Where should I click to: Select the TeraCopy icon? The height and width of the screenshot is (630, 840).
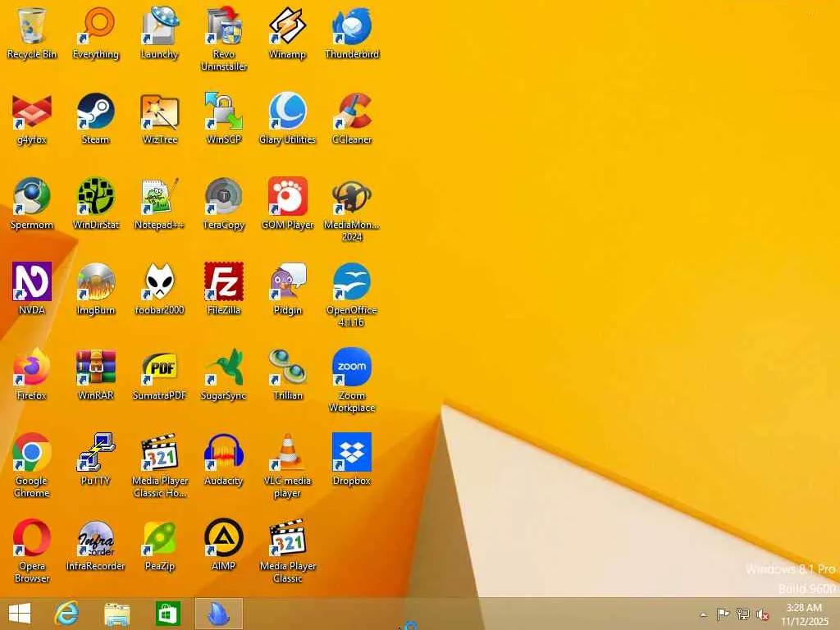click(224, 203)
